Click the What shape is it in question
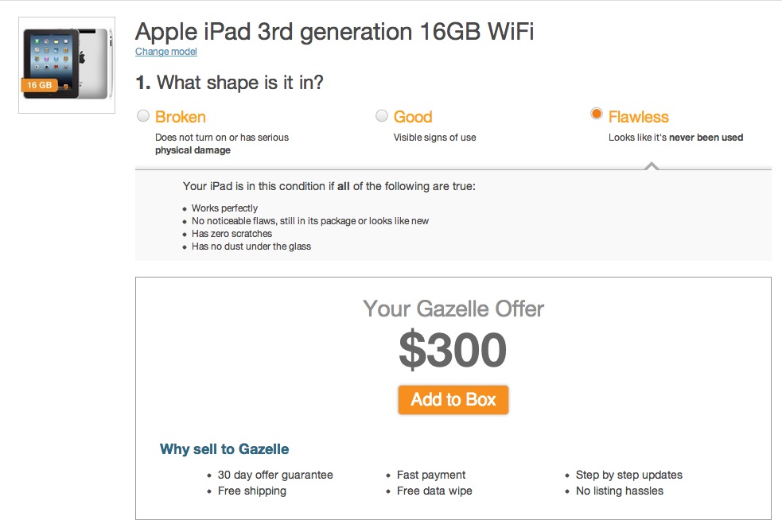 [x=229, y=82]
